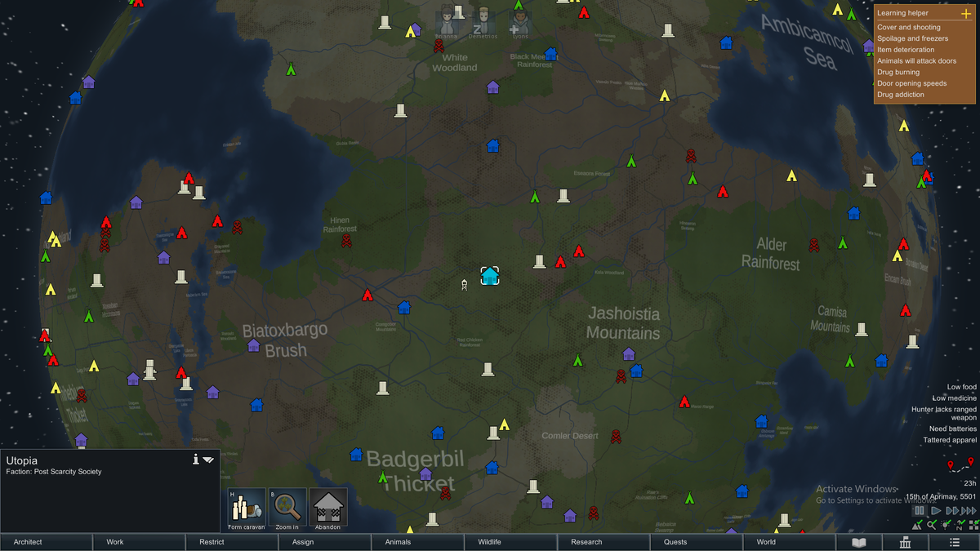Select the blue settlement at Black Meer Rainforest
The width and height of the screenshot is (980, 551).
550,54
